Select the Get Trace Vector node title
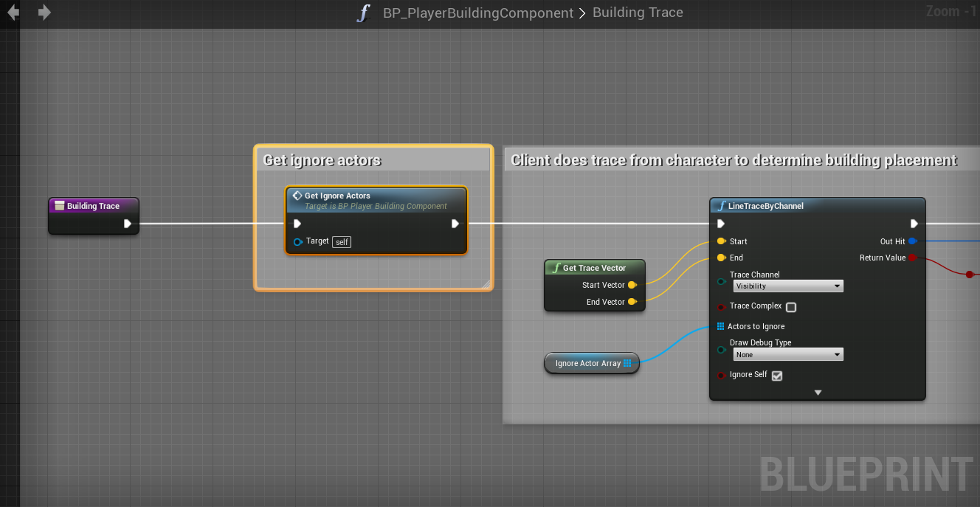 [x=594, y=268]
